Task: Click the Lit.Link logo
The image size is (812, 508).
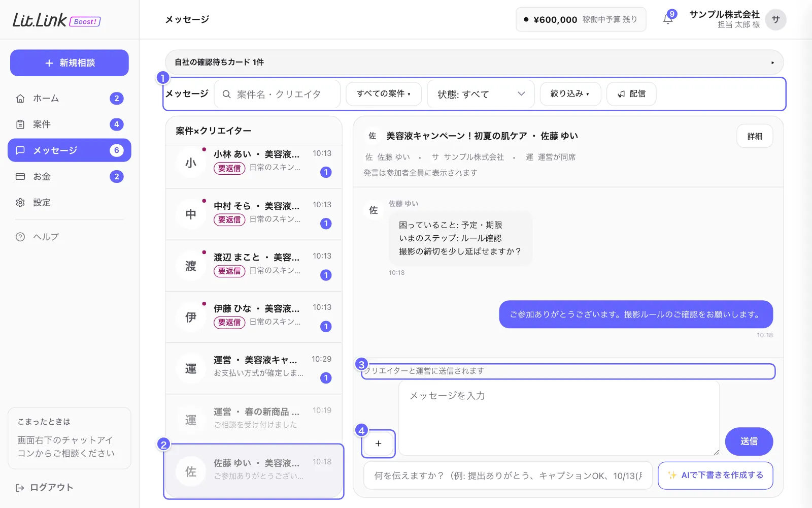Action: coord(56,20)
